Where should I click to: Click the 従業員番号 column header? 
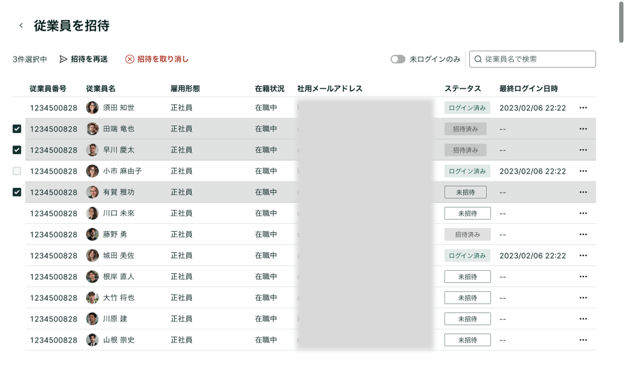click(48, 89)
